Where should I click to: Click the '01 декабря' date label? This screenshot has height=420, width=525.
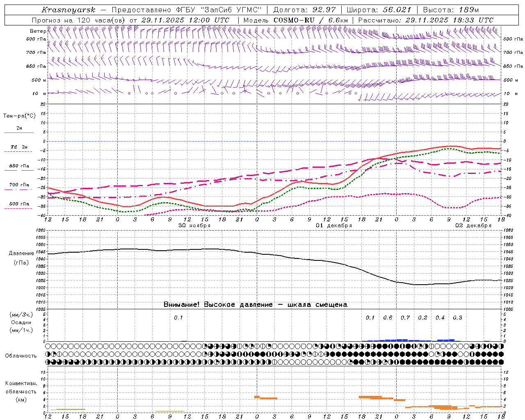334,226
